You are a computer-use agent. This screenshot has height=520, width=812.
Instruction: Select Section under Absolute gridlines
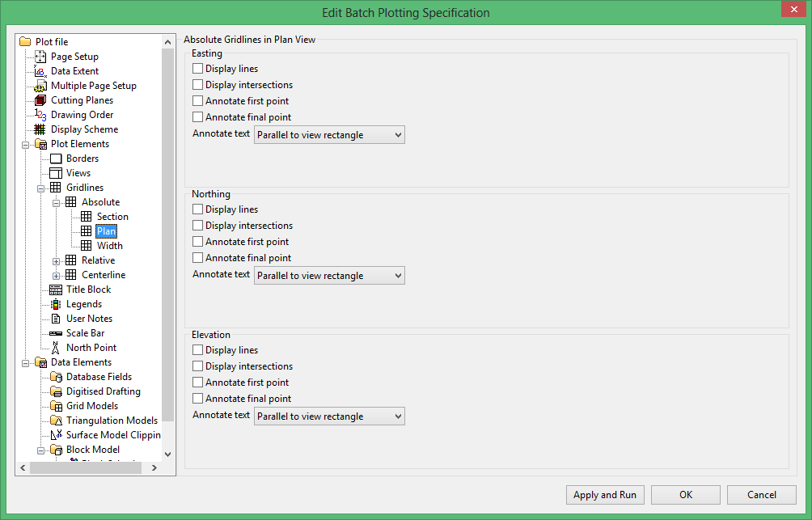pos(112,217)
